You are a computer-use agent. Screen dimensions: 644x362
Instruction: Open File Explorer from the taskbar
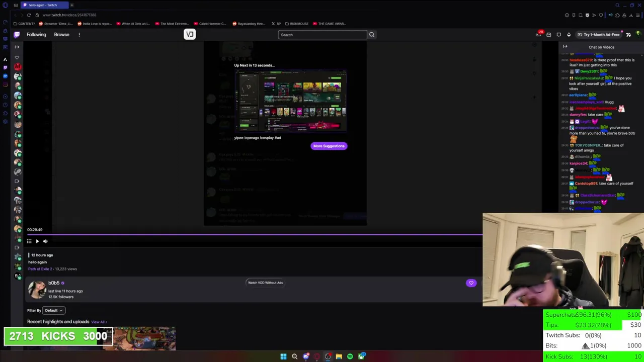point(339,356)
